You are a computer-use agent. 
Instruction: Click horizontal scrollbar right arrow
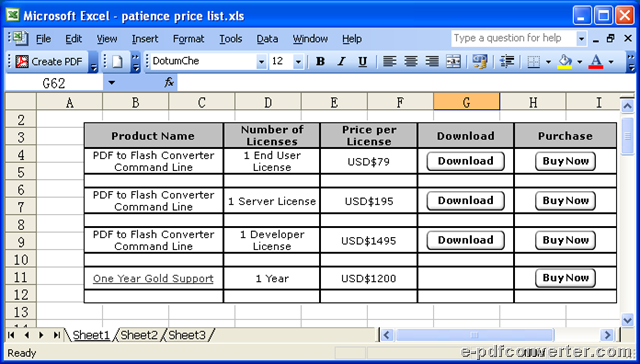point(607,335)
